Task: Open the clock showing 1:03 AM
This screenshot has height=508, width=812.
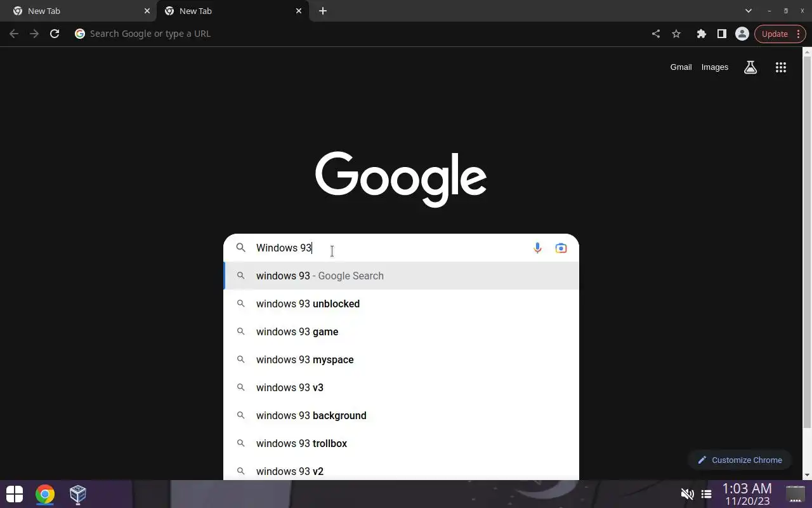Action: tap(747, 494)
